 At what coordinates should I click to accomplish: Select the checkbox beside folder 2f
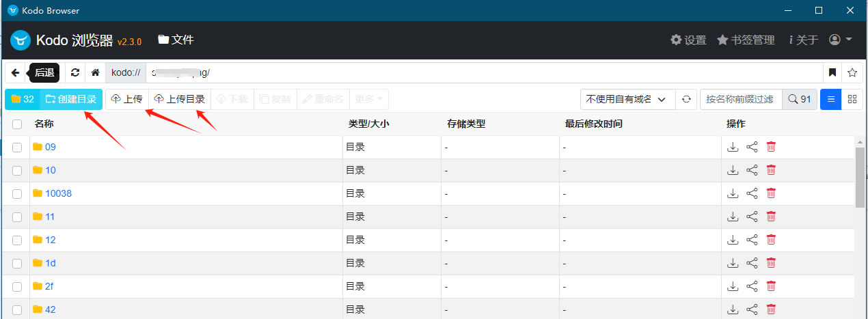(17, 286)
